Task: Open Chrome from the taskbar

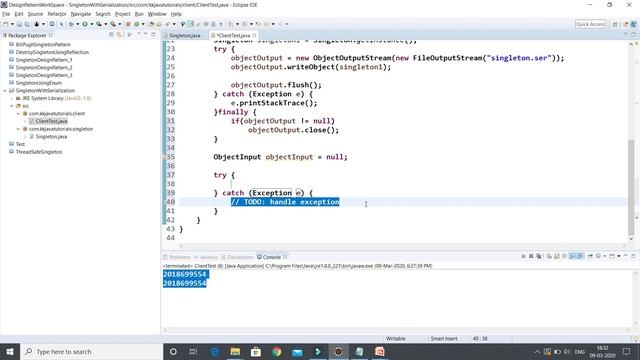Action: 276,351
